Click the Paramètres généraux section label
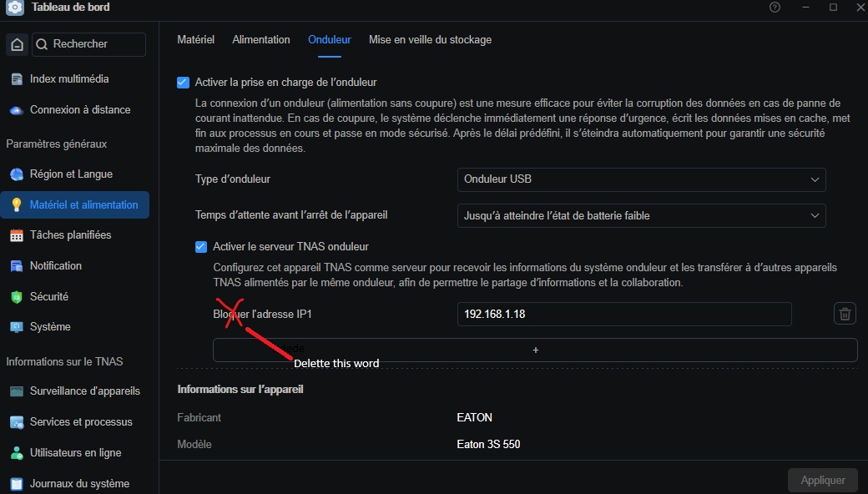This screenshot has width=868, height=494. point(57,144)
